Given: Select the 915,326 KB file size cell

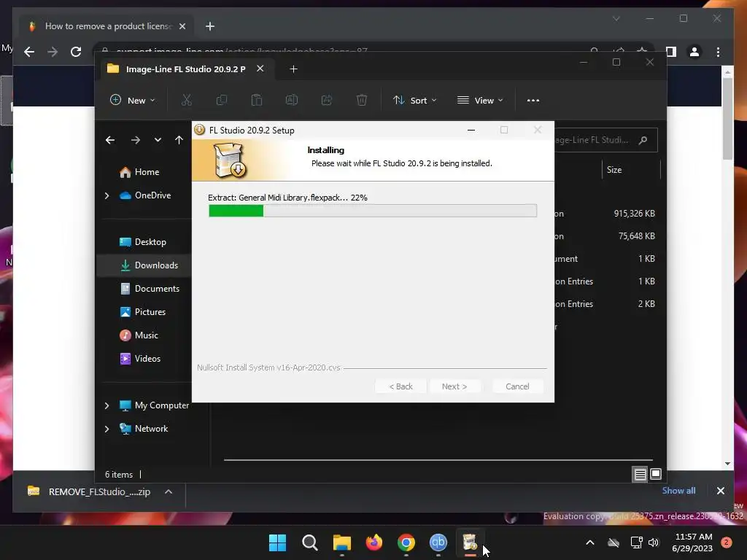Looking at the screenshot, I should 634,214.
